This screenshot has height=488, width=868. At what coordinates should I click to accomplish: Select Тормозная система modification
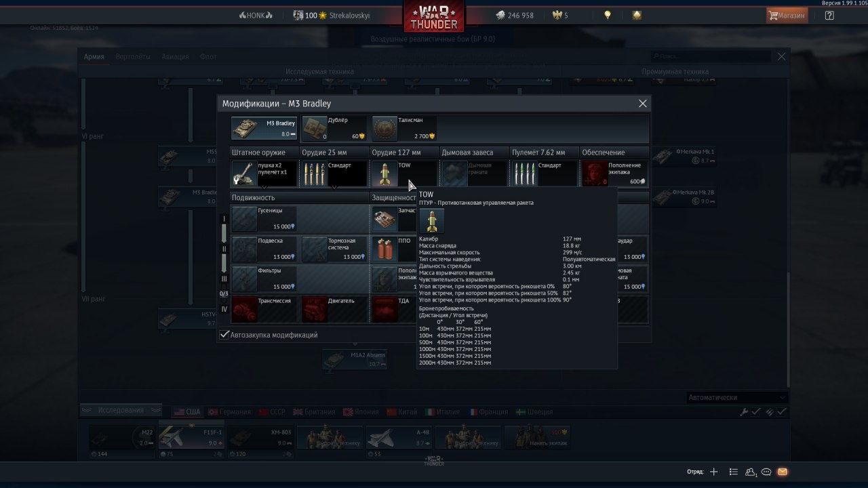[334, 249]
